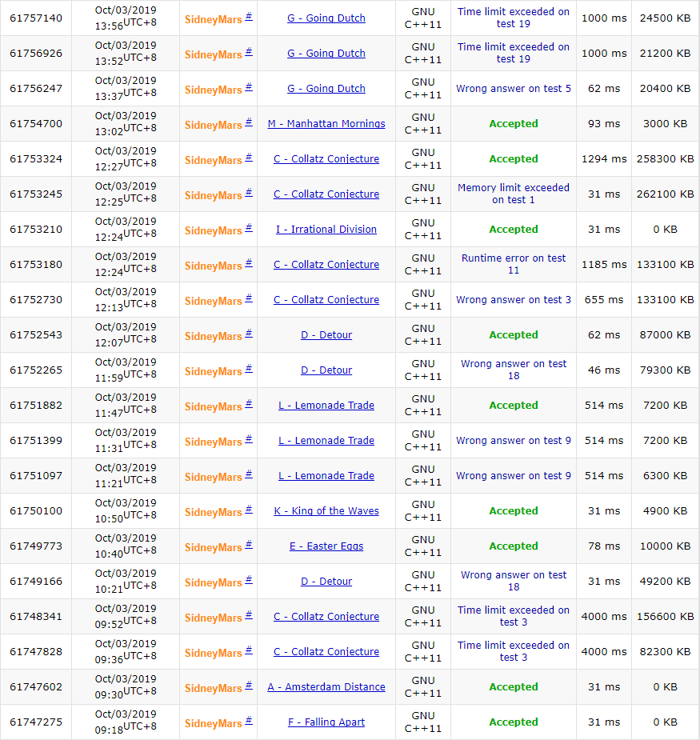Click the # icon in submission 61747275 row
The image size is (700, 740).
click(249, 720)
